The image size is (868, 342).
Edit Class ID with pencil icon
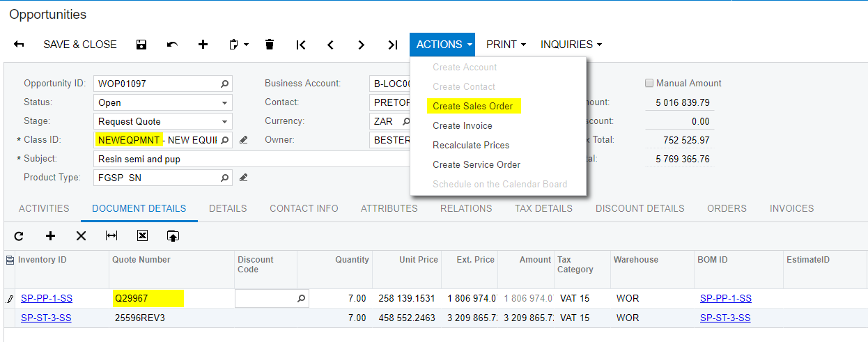coord(243,140)
